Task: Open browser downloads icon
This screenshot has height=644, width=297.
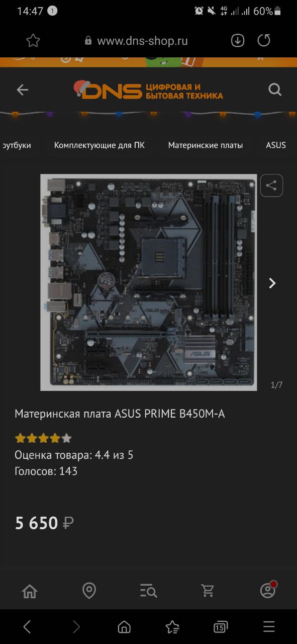Action: (x=238, y=41)
